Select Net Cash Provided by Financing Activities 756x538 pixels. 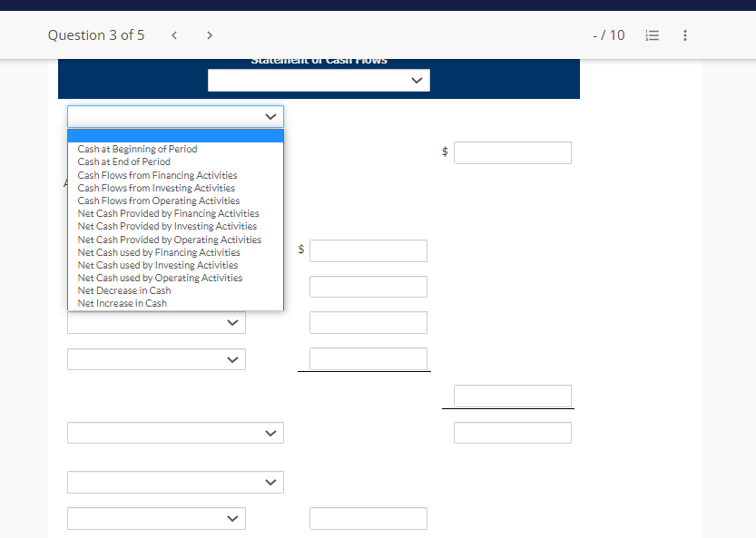click(168, 213)
